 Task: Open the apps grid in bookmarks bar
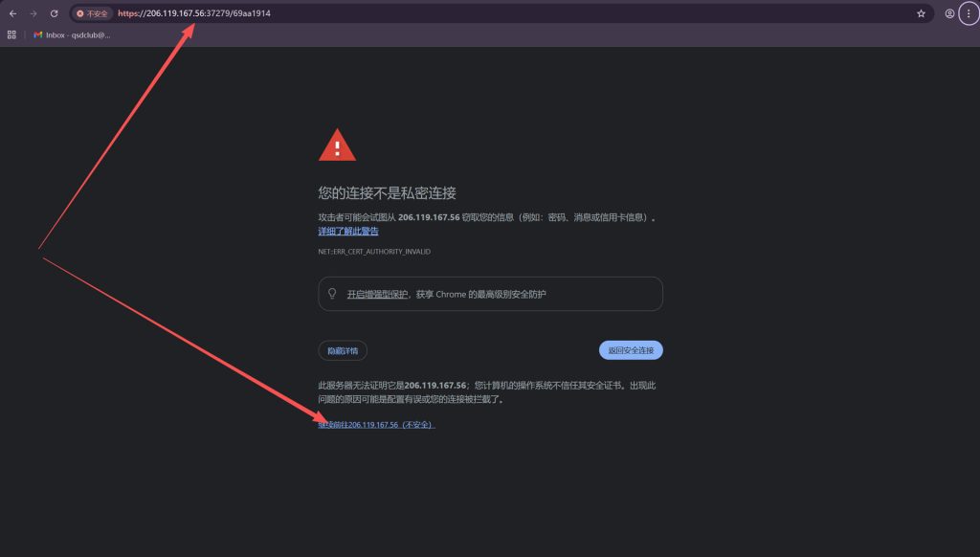(x=11, y=34)
